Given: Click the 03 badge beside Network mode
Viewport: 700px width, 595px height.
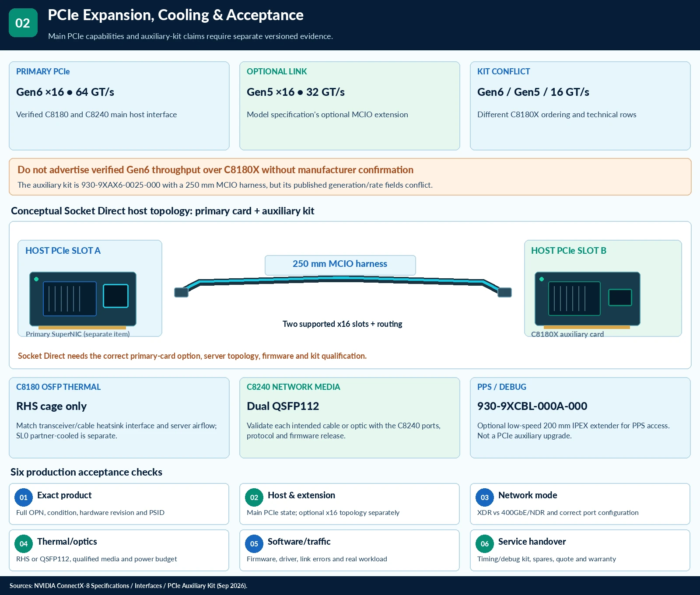Looking at the screenshot, I should (x=485, y=497).
